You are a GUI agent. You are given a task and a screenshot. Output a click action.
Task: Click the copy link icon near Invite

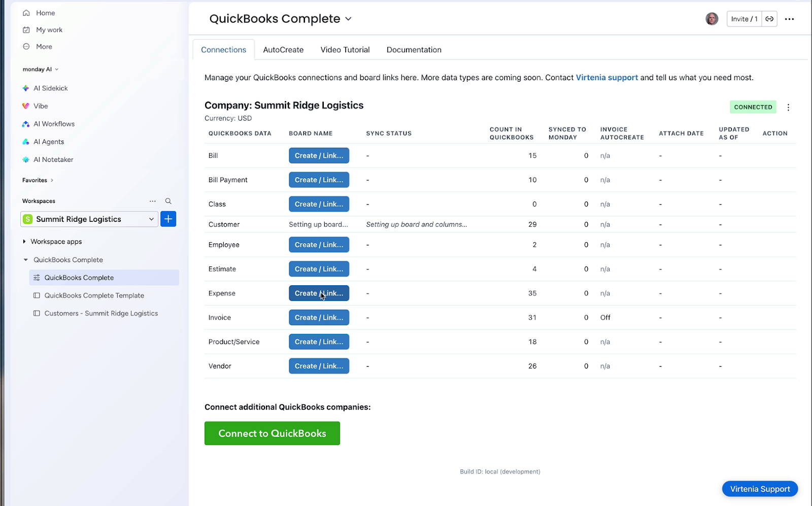(769, 19)
